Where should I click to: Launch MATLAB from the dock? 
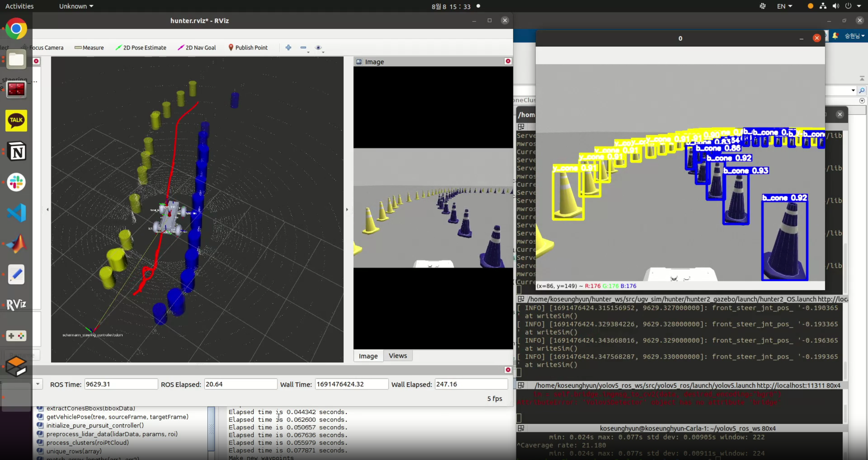click(x=16, y=243)
